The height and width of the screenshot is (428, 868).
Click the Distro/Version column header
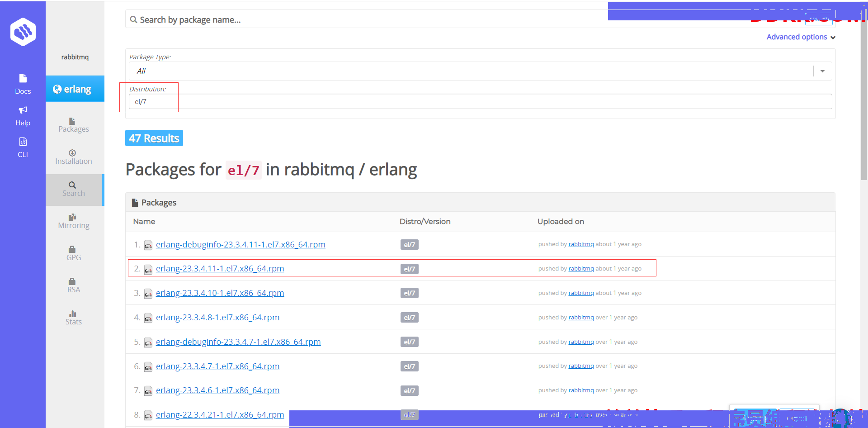coord(425,221)
